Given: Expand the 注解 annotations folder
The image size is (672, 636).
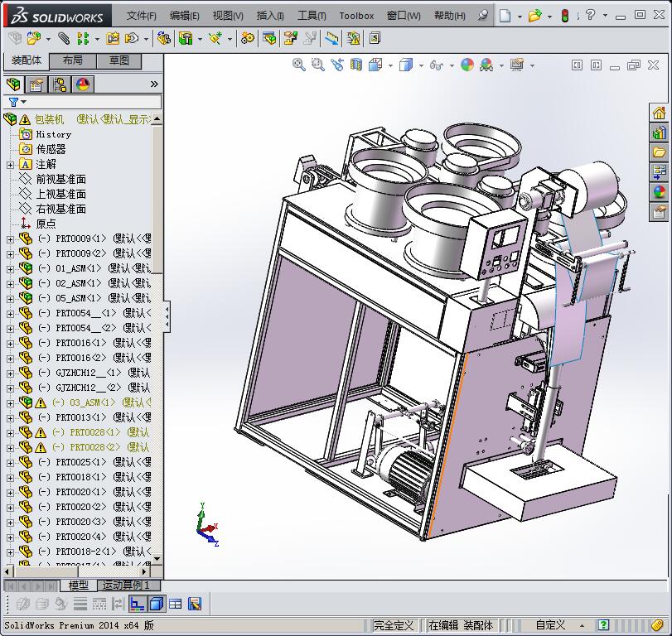Looking at the screenshot, I should (10, 165).
